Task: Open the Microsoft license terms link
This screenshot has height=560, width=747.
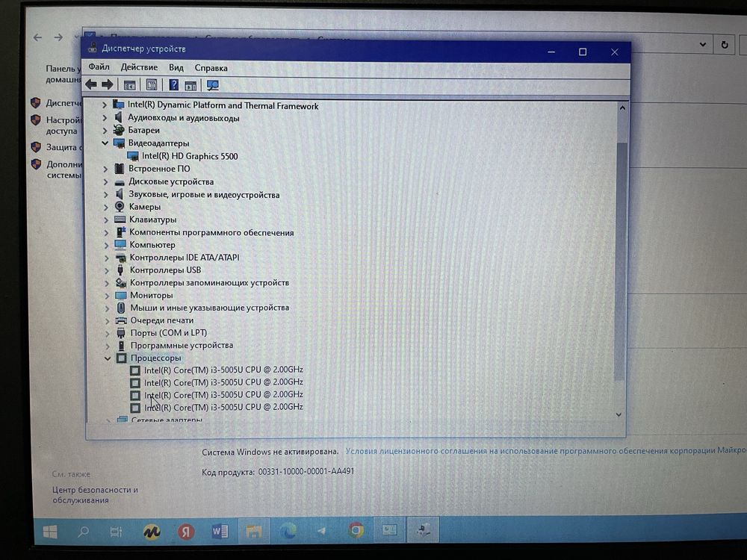Action: [x=546, y=450]
